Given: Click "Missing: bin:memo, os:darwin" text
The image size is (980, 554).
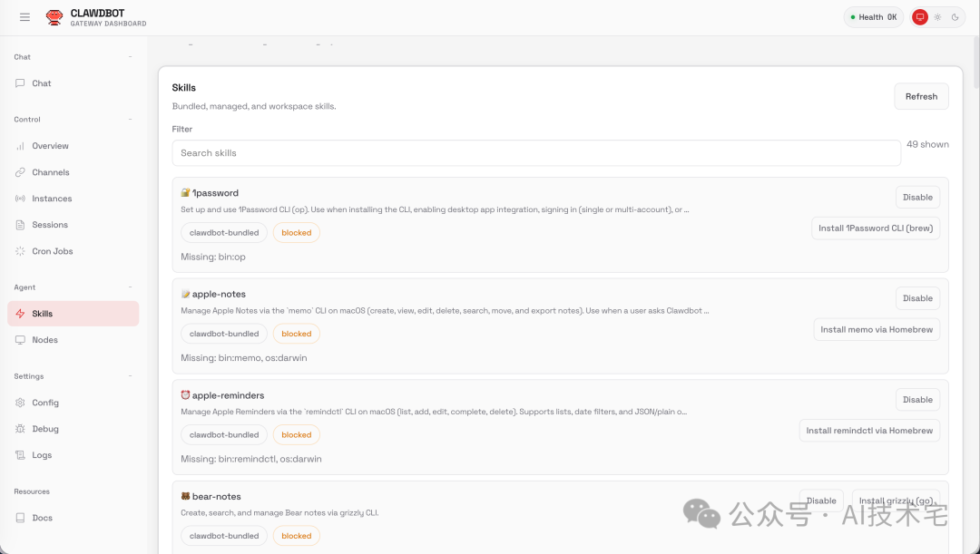Looking at the screenshot, I should tap(244, 358).
